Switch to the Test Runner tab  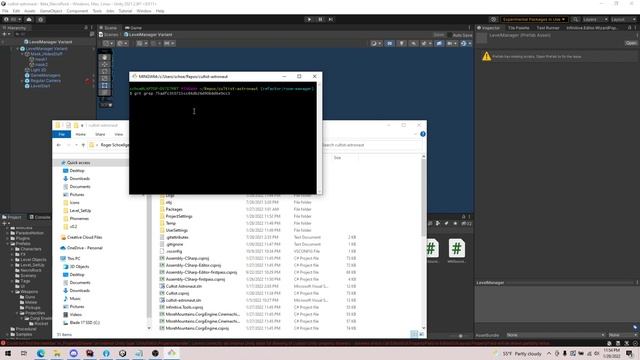point(547,28)
